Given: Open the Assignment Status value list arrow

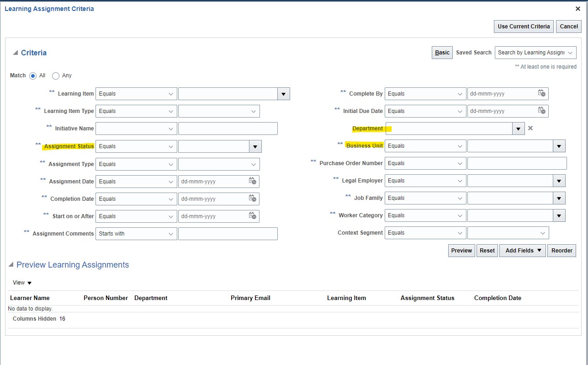Looking at the screenshot, I should click(x=254, y=146).
